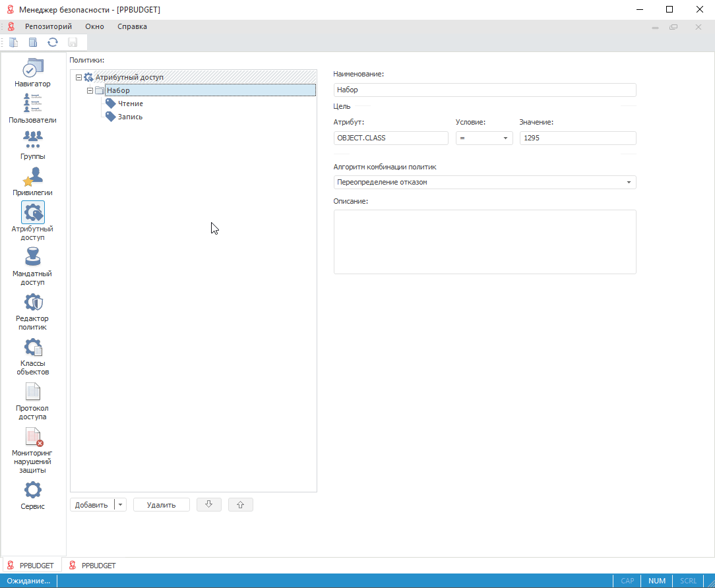Open the Пользователи section
This screenshot has height=588, width=715.
[33, 109]
